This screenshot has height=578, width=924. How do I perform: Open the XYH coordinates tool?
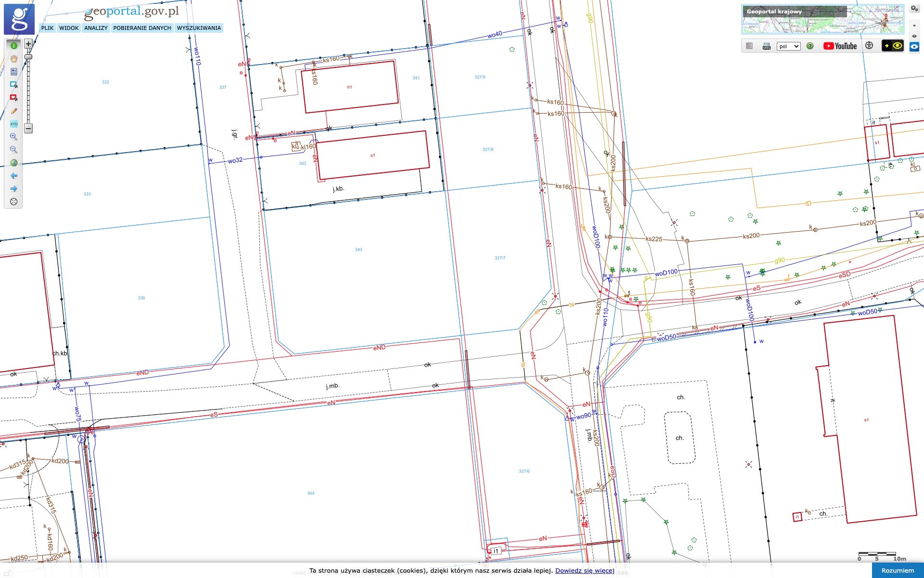[x=13, y=124]
